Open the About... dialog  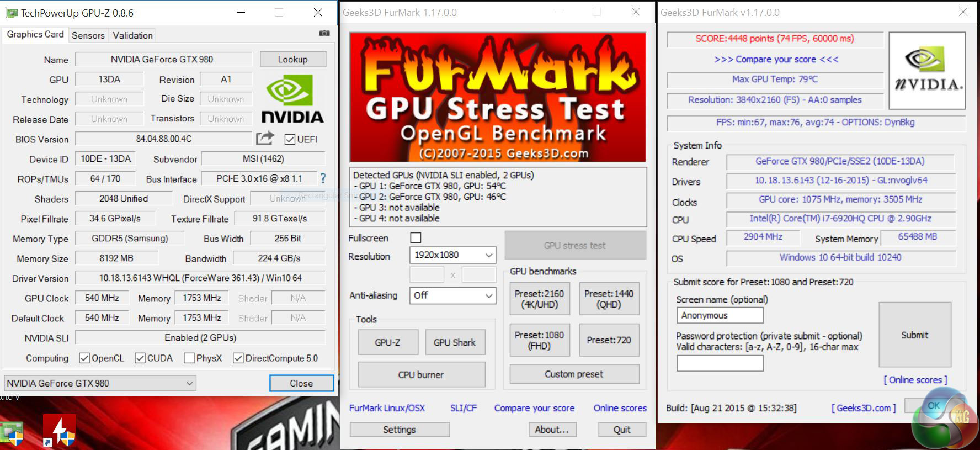tap(552, 430)
